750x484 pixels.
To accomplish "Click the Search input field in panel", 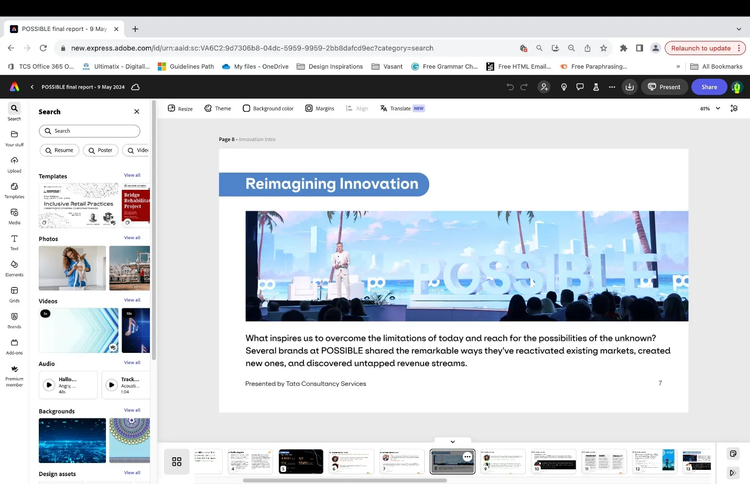I will click(x=90, y=131).
